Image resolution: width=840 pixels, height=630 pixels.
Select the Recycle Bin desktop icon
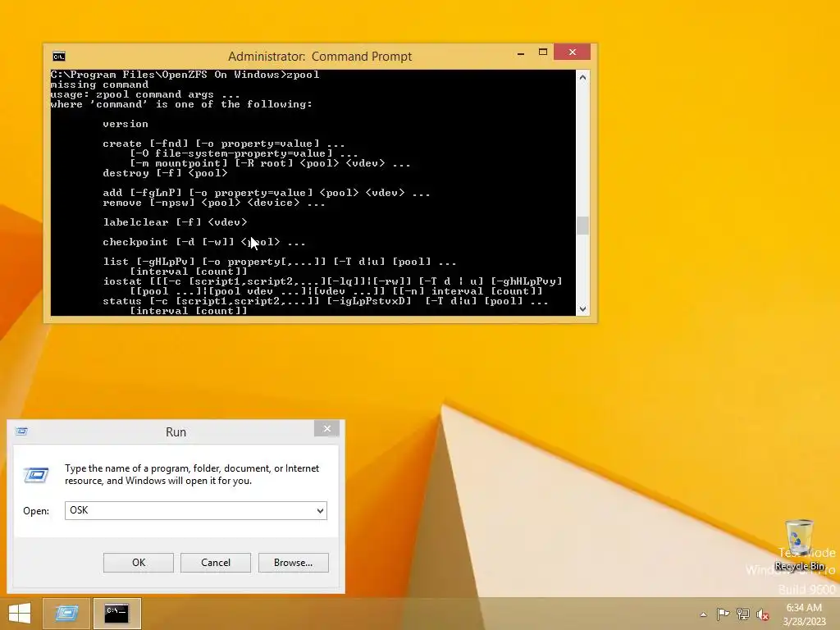799,546
